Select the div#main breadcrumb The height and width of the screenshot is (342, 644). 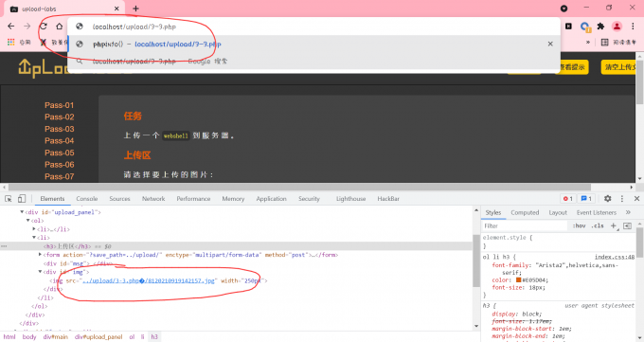coord(56,336)
